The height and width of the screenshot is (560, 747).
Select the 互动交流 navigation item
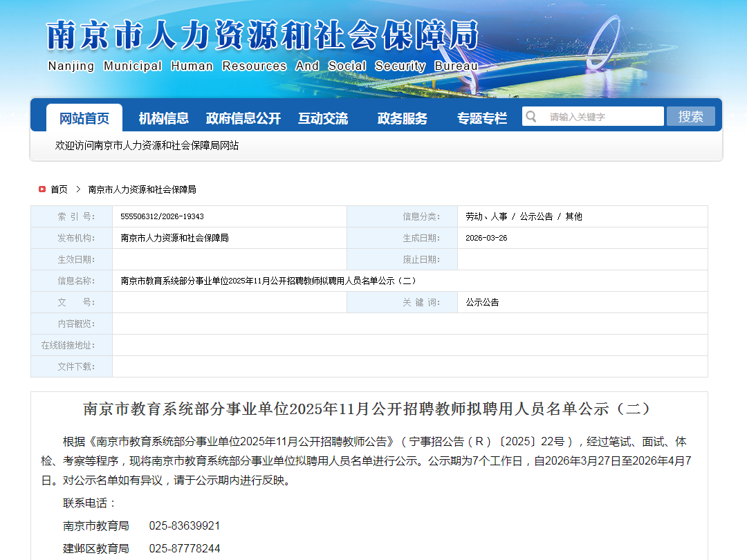[323, 118]
